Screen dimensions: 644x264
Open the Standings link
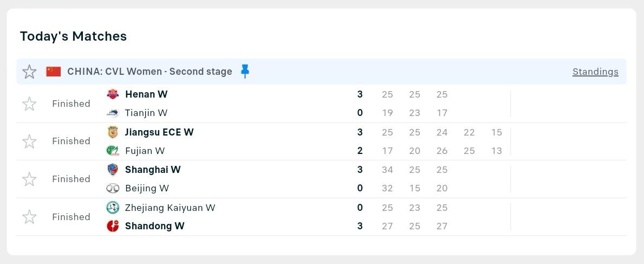pyautogui.click(x=595, y=72)
